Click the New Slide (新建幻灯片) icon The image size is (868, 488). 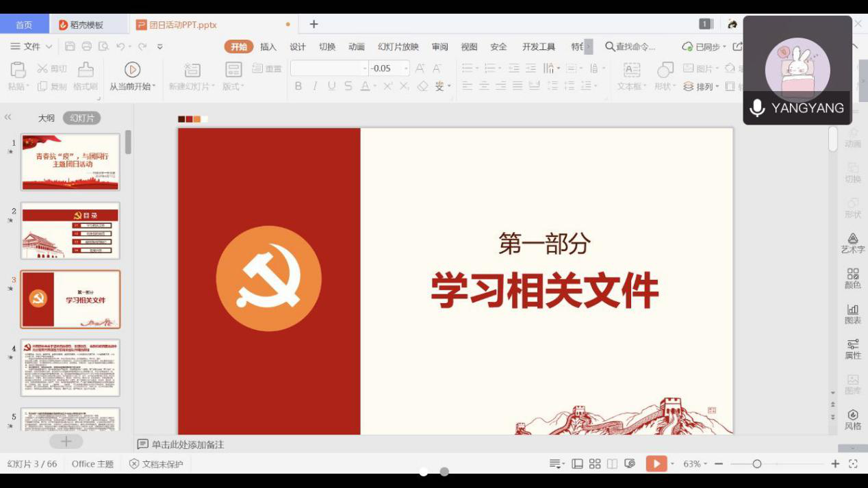click(x=192, y=70)
